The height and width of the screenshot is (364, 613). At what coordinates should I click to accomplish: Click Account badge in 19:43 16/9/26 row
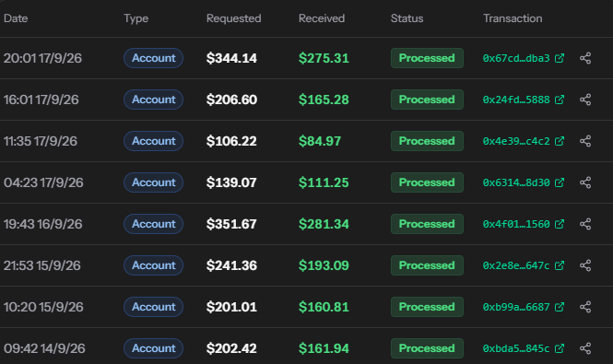[x=153, y=224]
